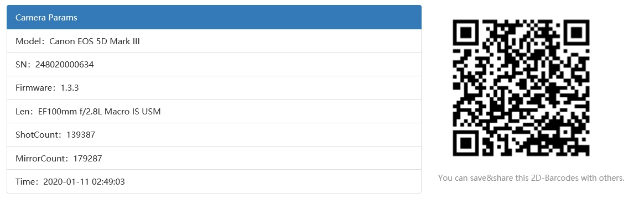The width and height of the screenshot is (644, 204).
Task: Click the "Firmware" label text
Action: [x=33, y=88]
